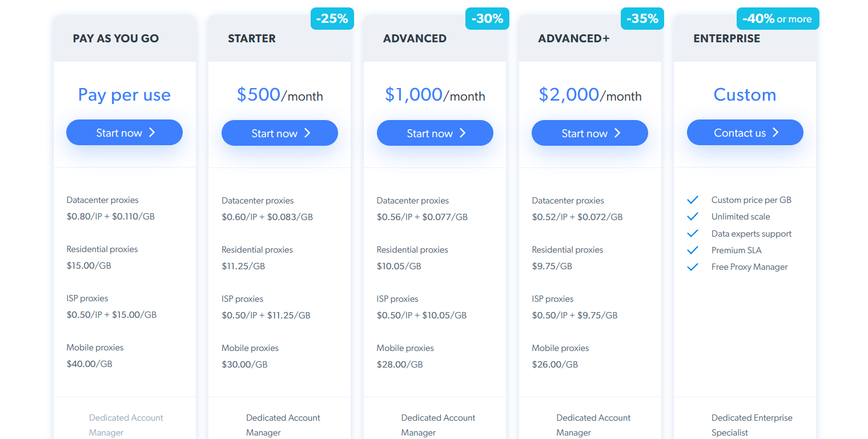Image resolution: width=868 pixels, height=439 pixels.
Task: Click Dedicated Enterprise Specialist text
Action: pos(752,425)
